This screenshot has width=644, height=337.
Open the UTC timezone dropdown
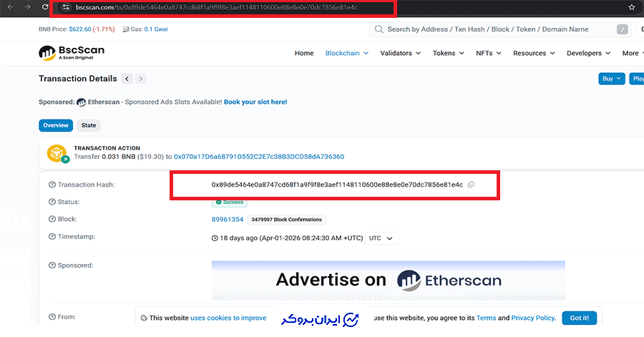(382, 238)
